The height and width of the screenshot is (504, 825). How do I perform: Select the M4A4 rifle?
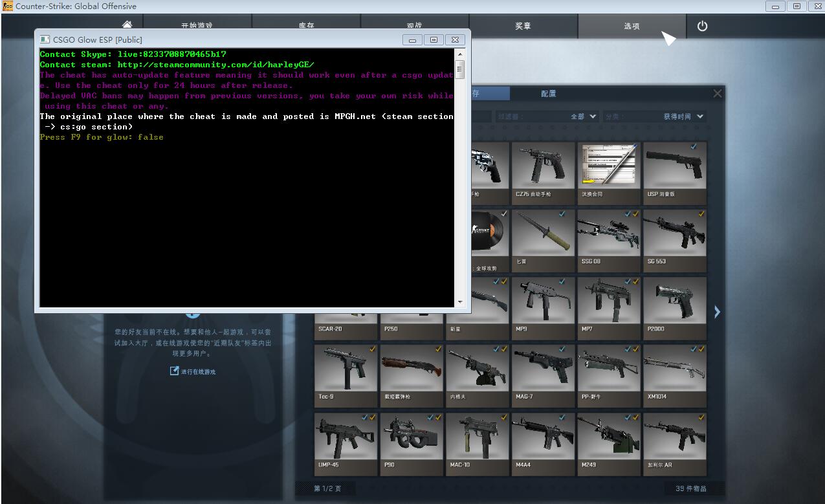point(543,444)
